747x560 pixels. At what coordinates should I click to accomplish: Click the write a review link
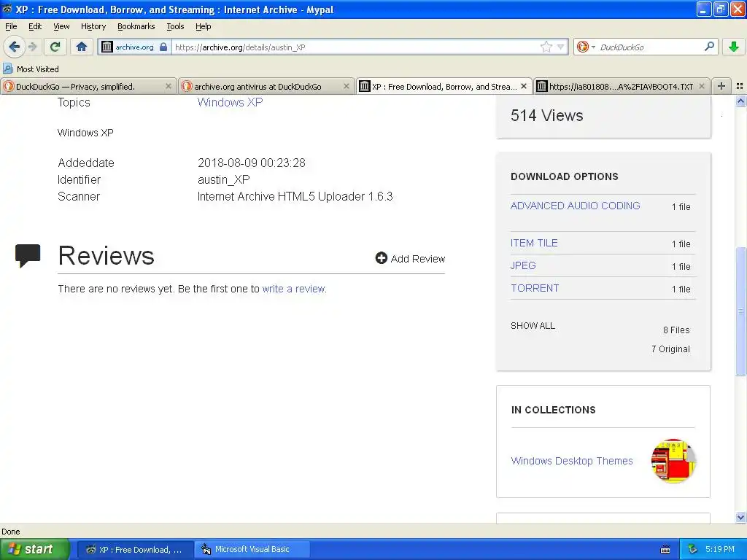pos(294,289)
